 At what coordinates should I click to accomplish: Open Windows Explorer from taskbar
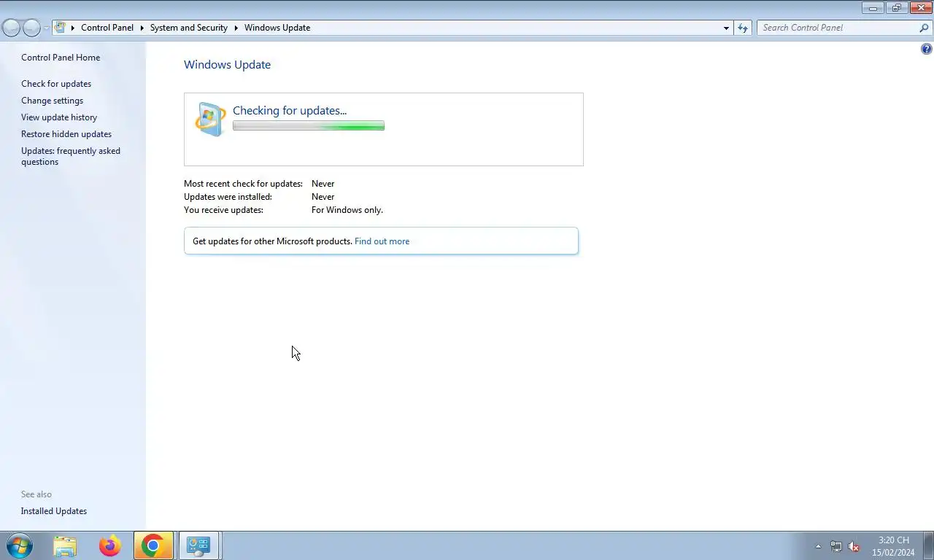click(65, 545)
